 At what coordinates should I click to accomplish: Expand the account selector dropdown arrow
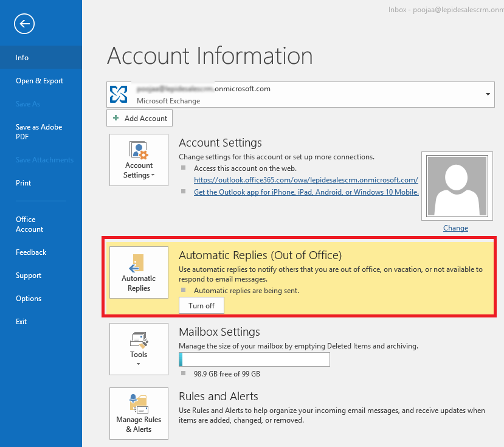[488, 94]
